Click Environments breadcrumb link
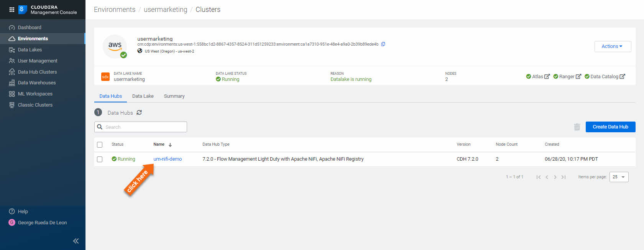The height and width of the screenshot is (250, 644). click(x=115, y=10)
